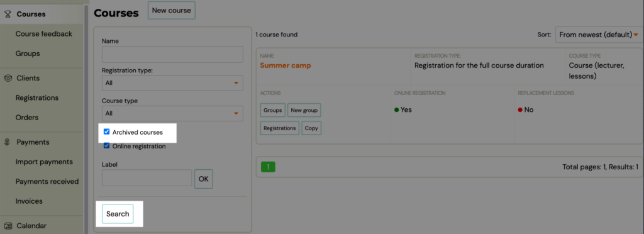Focus the Name input field
The height and width of the screenshot is (234, 644).
point(172,54)
